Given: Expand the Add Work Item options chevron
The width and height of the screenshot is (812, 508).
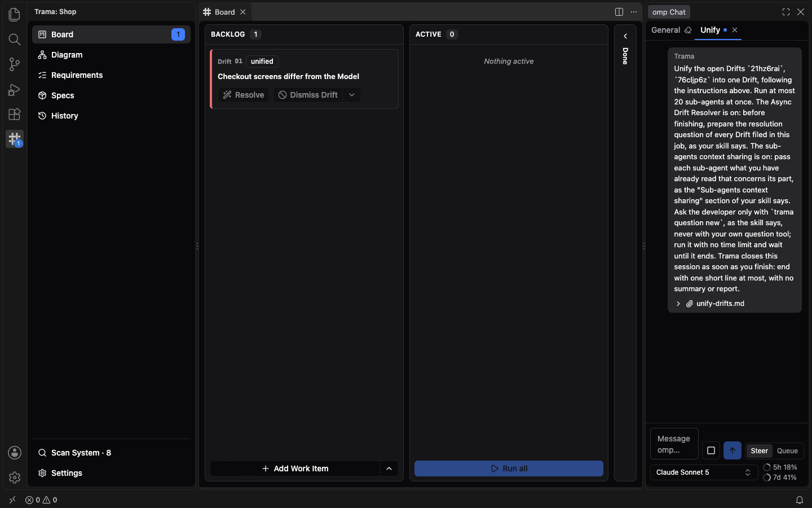Looking at the screenshot, I should pyautogui.click(x=389, y=468).
